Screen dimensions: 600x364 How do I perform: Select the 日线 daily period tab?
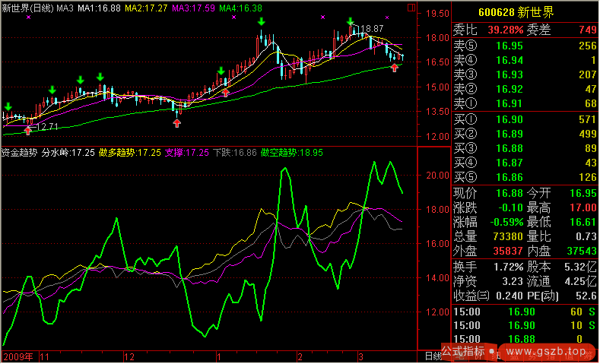click(431, 356)
